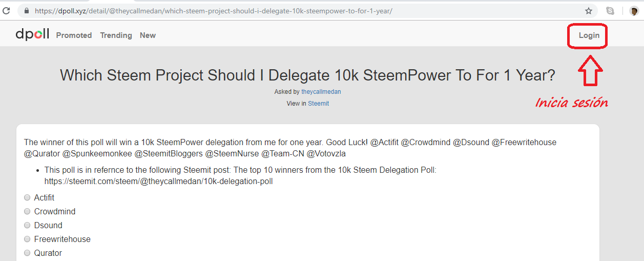Click the Dsound option label
This screenshot has height=261, width=644.
48,225
